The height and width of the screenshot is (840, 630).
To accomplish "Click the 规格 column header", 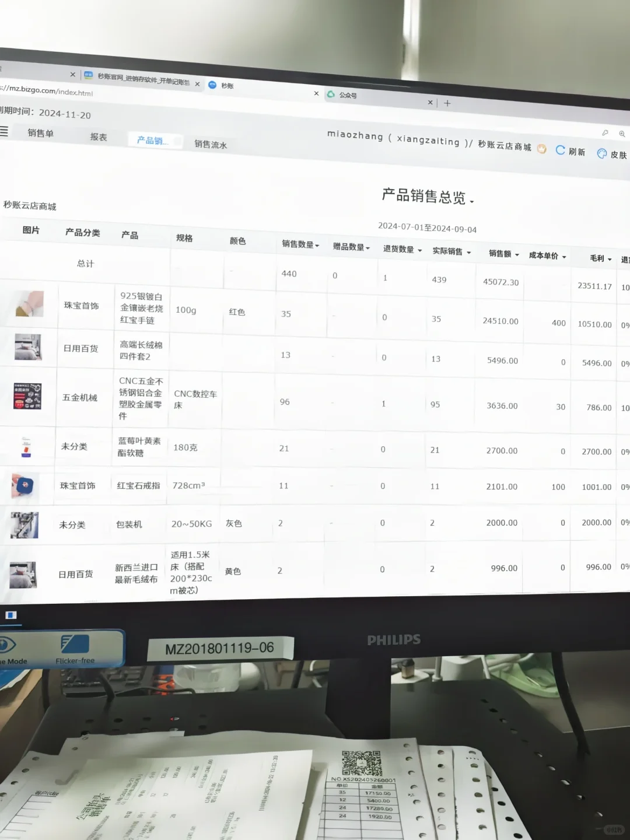I will click(184, 237).
